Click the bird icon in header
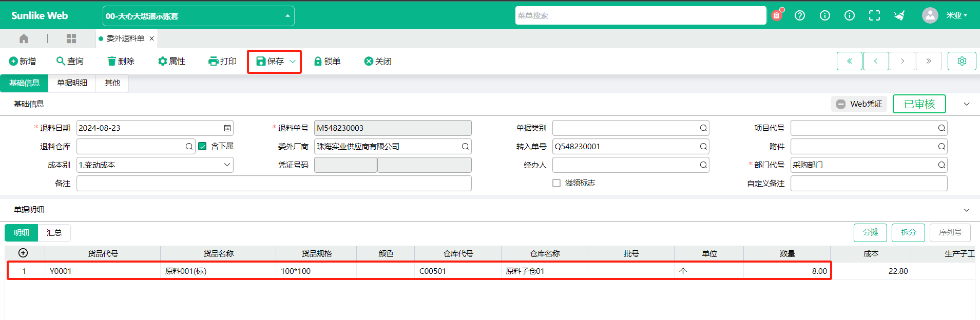The height and width of the screenshot is (320, 980). (x=899, y=15)
